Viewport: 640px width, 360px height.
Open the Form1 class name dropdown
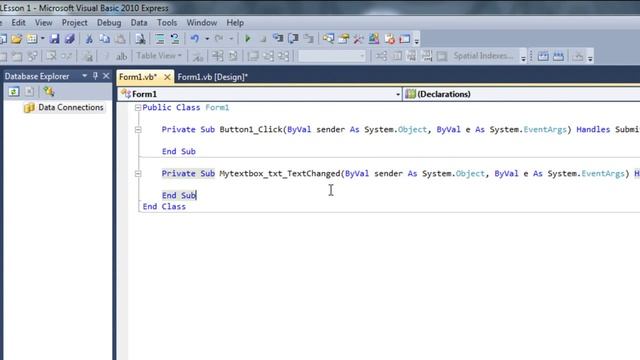[x=398, y=94]
